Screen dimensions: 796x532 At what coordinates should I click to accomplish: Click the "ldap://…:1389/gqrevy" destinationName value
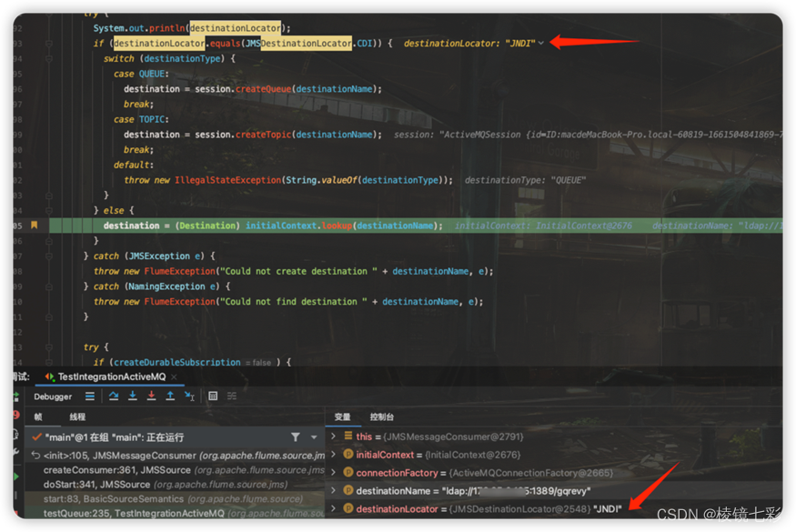517,491
